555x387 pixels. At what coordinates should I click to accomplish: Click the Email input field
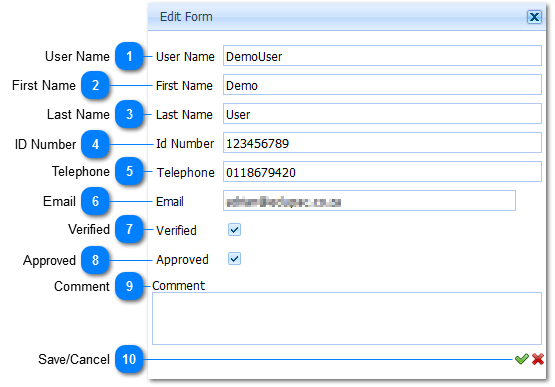(x=369, y=201)
